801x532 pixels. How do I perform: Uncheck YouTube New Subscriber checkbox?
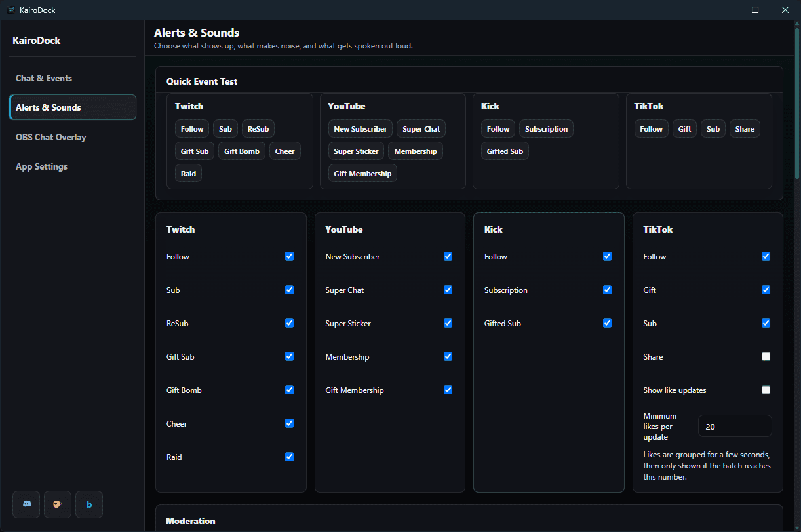click(448, 256)
